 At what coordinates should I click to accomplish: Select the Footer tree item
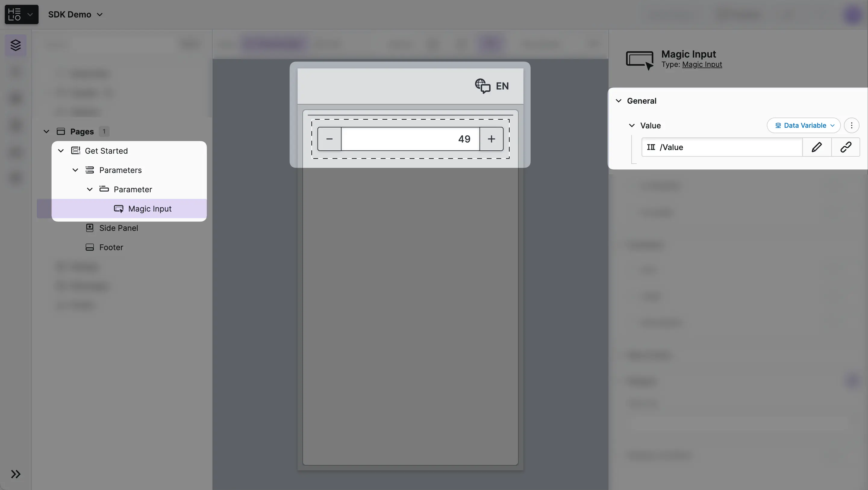(111, 247)
